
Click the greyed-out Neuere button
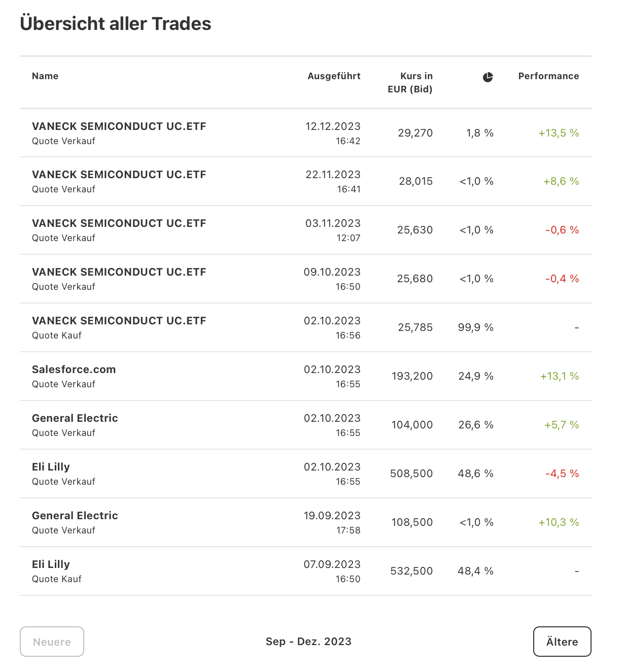[52, 642]
